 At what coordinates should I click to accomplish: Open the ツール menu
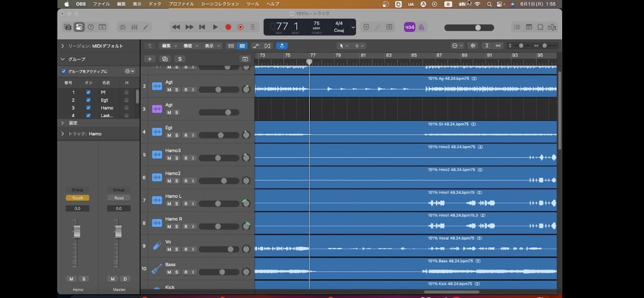coord(253,4)
